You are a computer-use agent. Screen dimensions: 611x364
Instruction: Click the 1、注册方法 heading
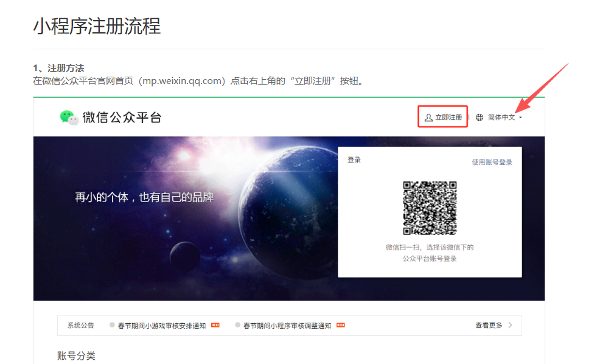point(58,68)
